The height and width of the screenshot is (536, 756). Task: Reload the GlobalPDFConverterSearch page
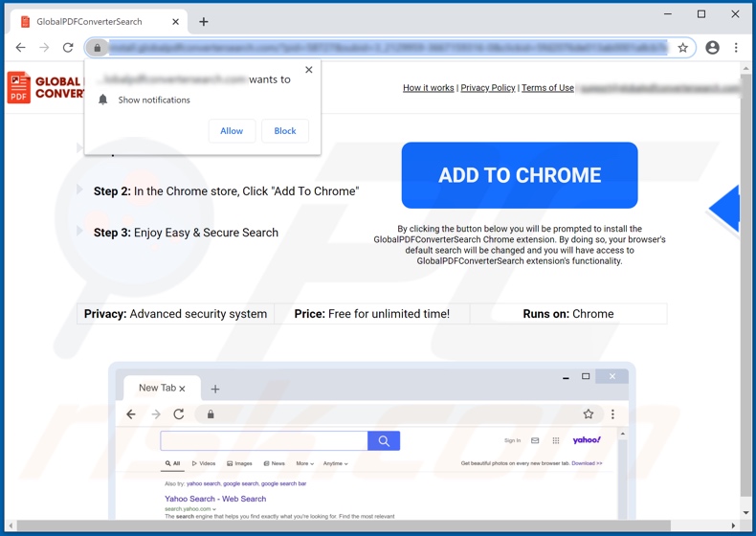[68, 47]
